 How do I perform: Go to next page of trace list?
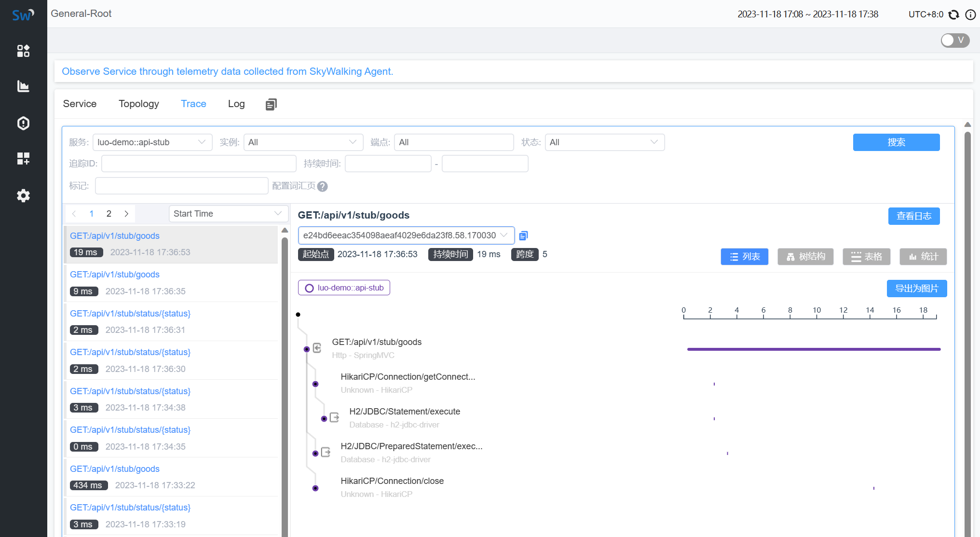click(126, 214)
